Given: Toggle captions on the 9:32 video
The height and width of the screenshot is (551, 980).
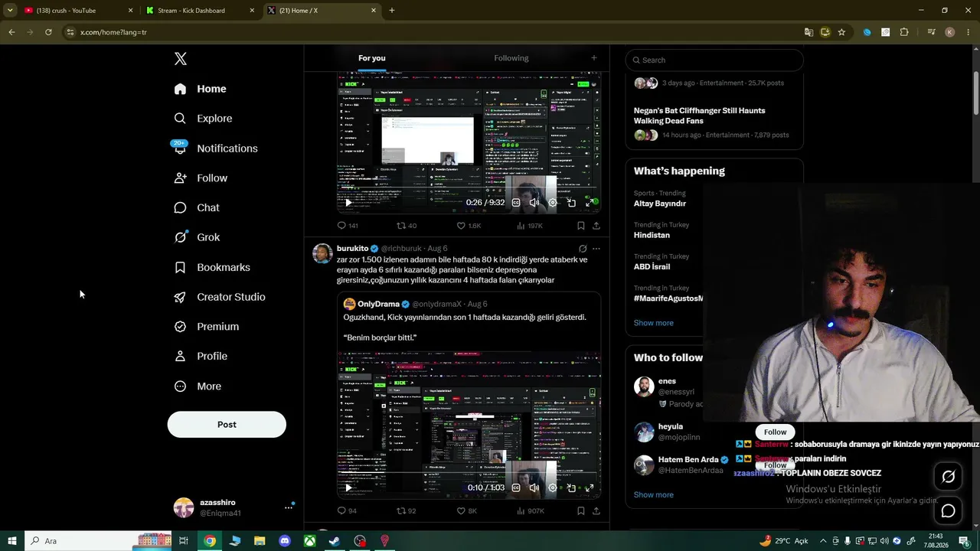Looking at the screenshot, I should pos(516,203).
